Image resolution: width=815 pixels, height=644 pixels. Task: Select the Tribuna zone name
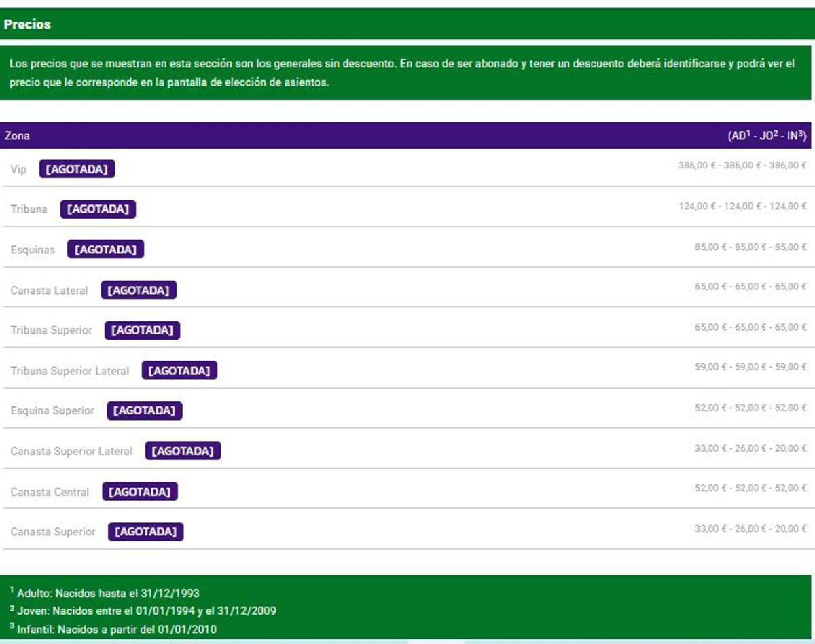pos(29,209)
